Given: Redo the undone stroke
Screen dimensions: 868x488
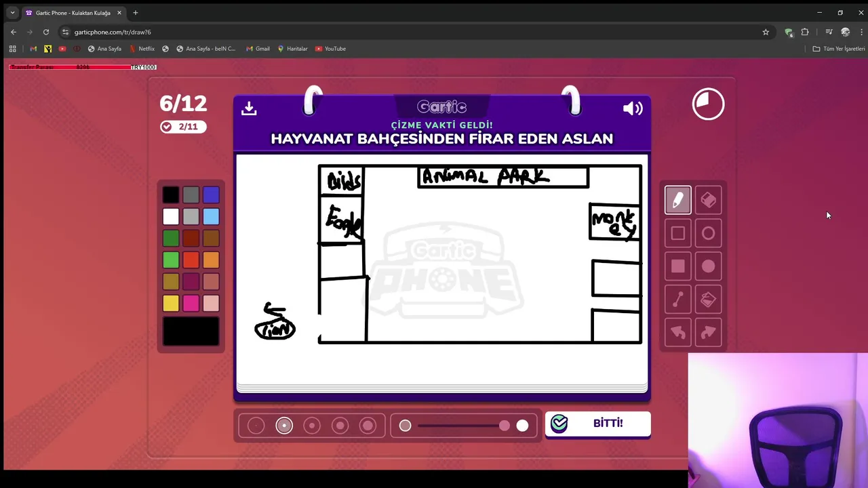Looking at the screenshot, I should point(708,332).
